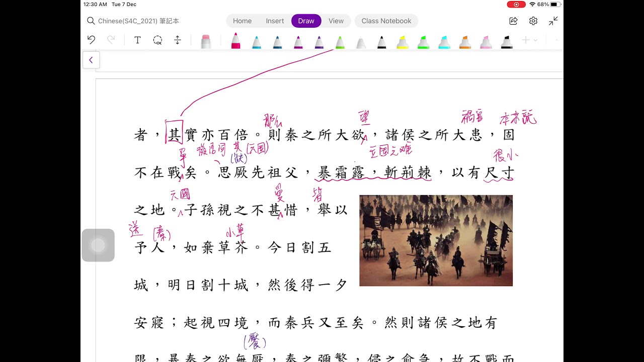Open the Home tab
Screen dimensions: 644x362
242,21
